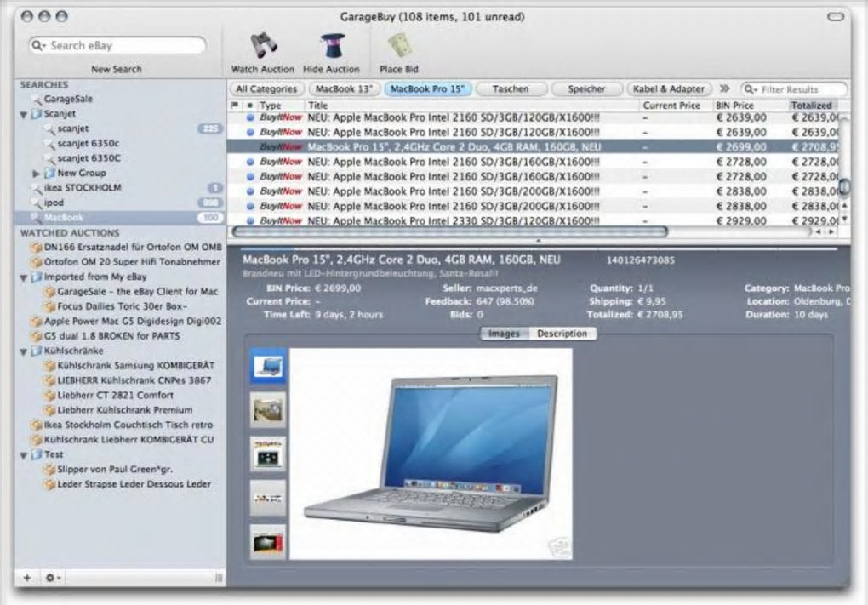868x605 pixels.
Task: Click the Watch Auction binoculars icon
Action: point(264,45)
